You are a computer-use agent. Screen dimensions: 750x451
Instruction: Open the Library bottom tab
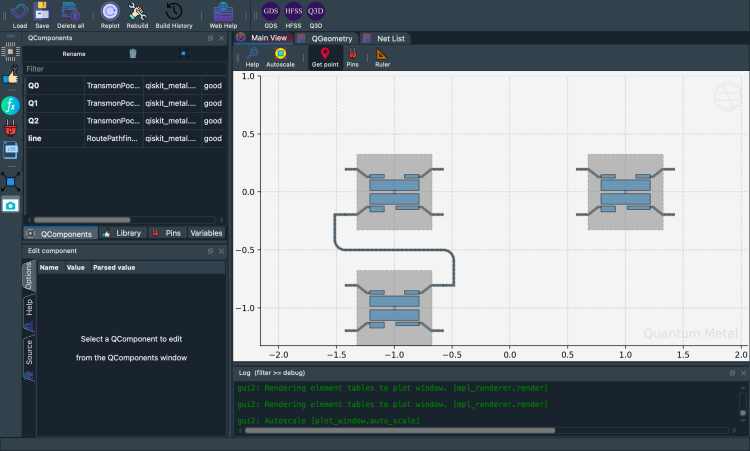tap(123, 233)
